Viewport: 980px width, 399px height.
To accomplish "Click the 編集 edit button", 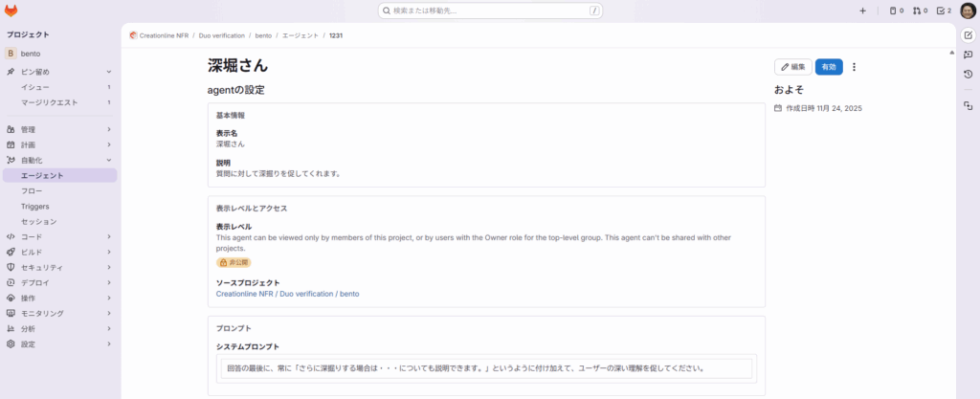I will pos(792,67).
